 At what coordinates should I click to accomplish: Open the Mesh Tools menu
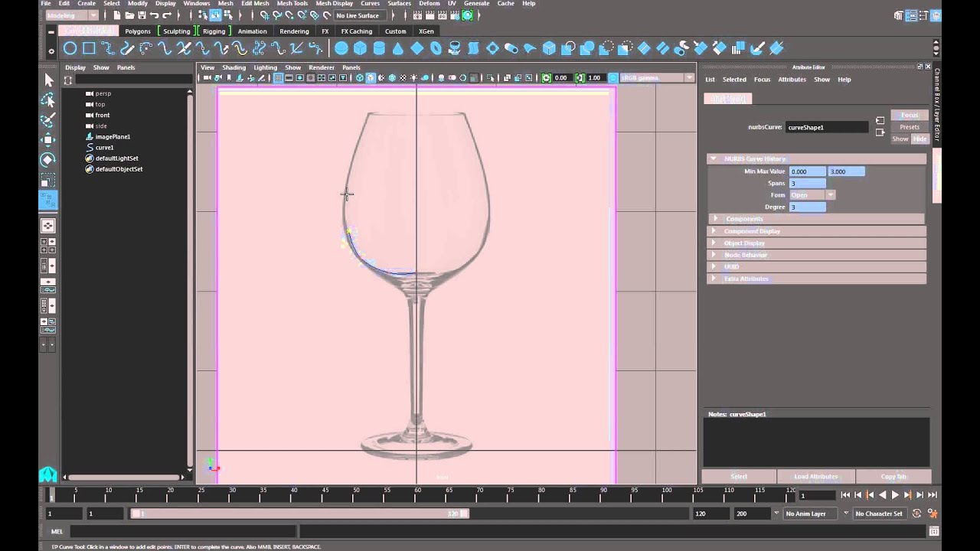point(292,4)
